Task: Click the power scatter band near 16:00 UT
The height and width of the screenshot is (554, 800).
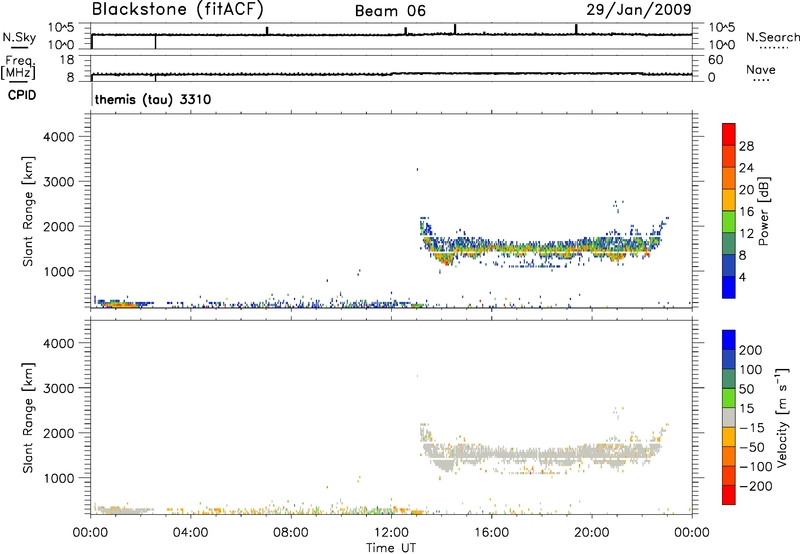Action: pos(491,248)
